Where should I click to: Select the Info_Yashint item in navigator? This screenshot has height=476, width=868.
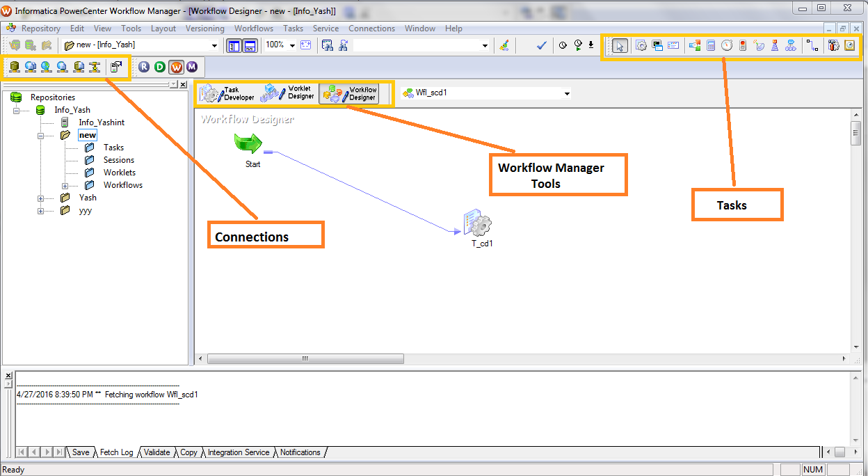[x=102, y=122]
